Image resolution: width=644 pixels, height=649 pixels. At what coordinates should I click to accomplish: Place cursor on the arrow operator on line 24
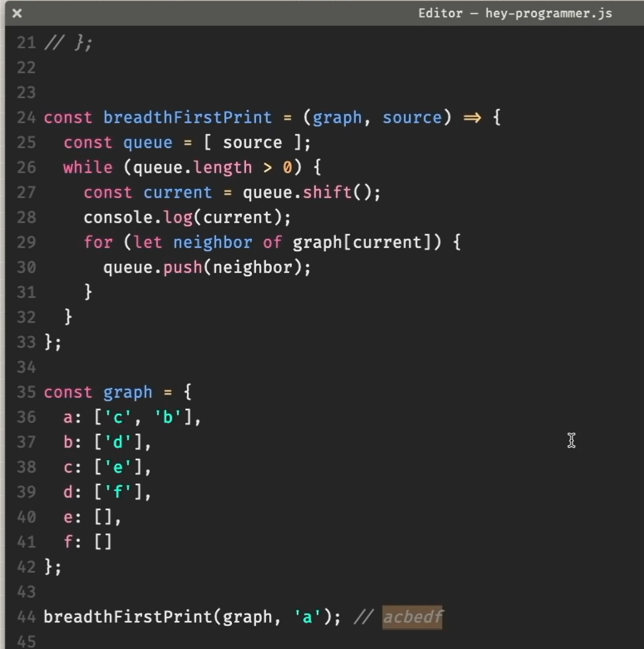pos(472,118)
